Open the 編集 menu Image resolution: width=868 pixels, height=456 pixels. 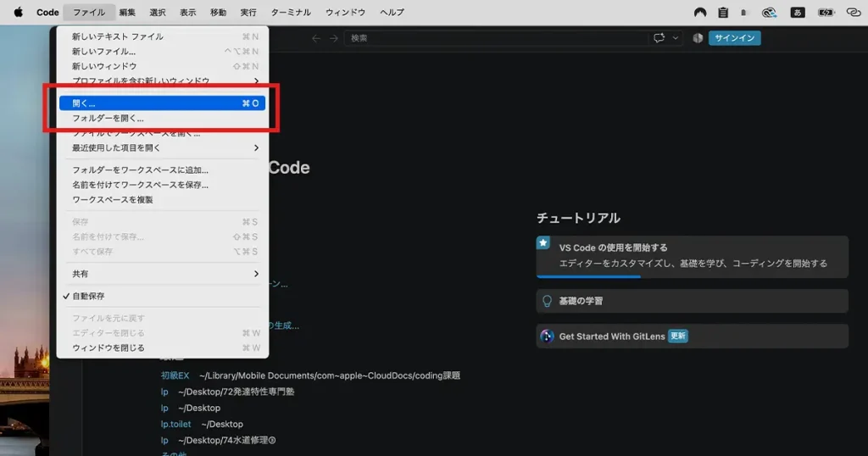click(x=127, y=12)
